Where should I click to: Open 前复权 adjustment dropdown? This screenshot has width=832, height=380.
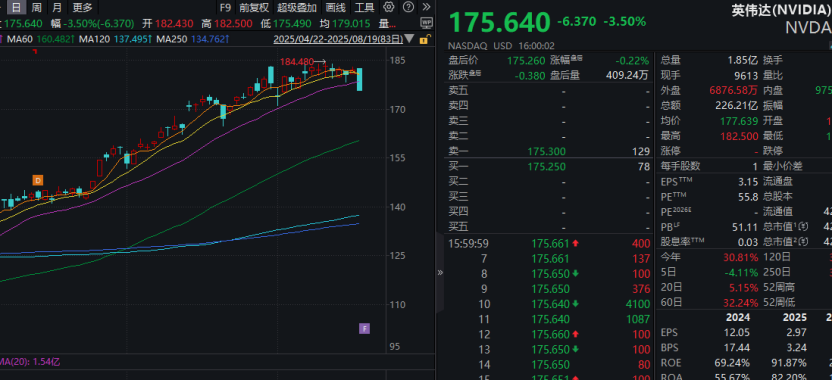tap(254, 7)
